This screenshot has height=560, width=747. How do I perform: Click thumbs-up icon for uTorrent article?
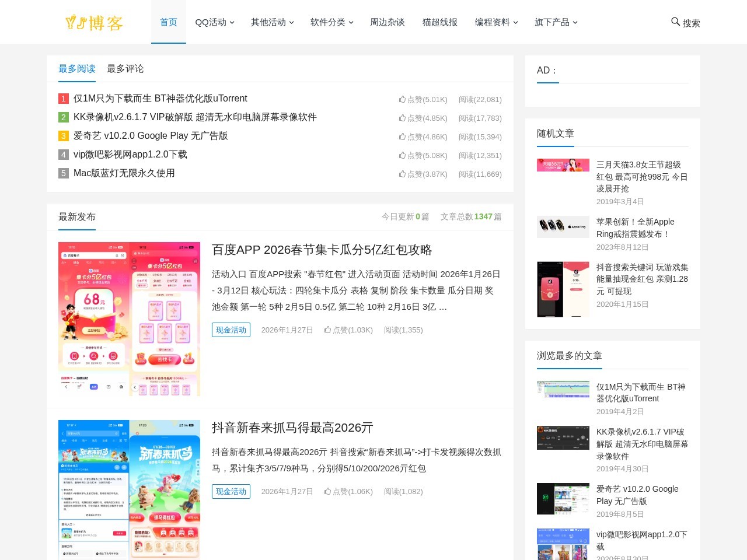point(402,99)
